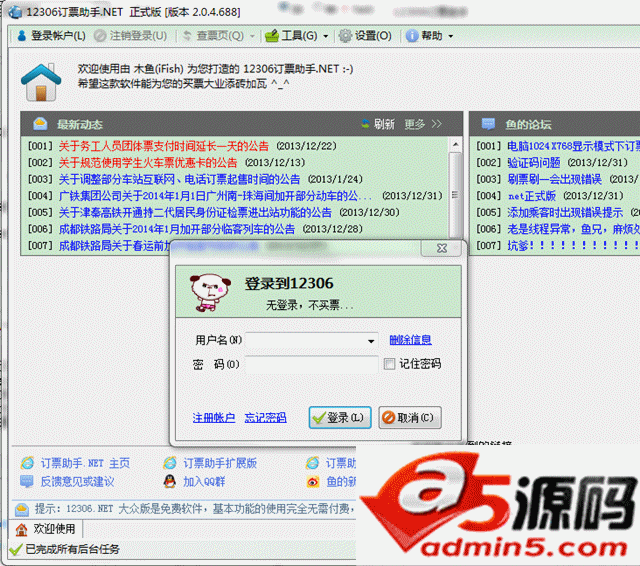Open the 设置(O) settings
640x566 pixels.
pyautogui.click(x=365, y=36)
